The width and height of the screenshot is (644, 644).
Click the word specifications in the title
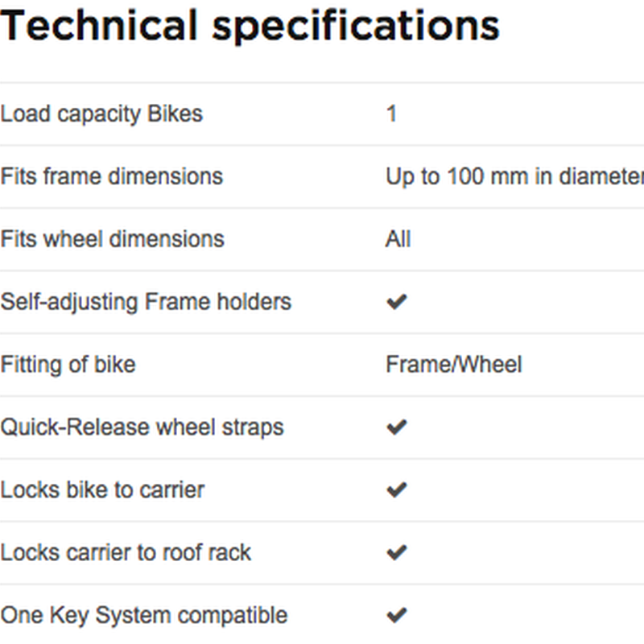pos(356,28)
